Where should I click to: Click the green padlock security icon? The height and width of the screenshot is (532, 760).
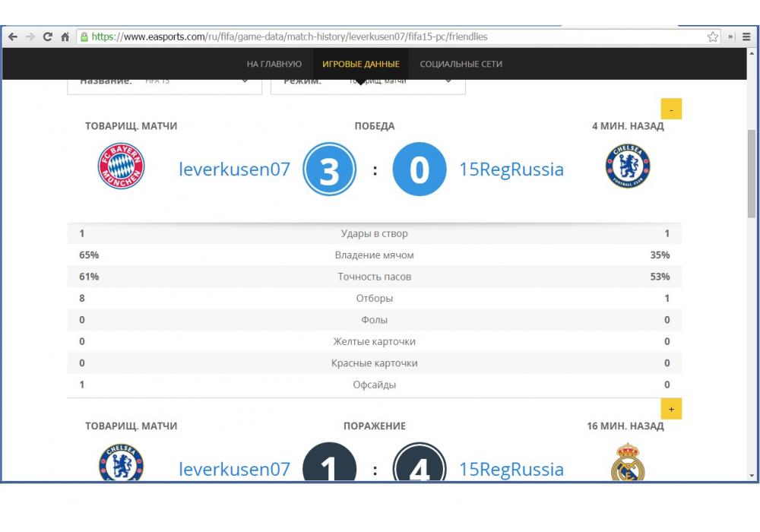click(x=84, y=36)
